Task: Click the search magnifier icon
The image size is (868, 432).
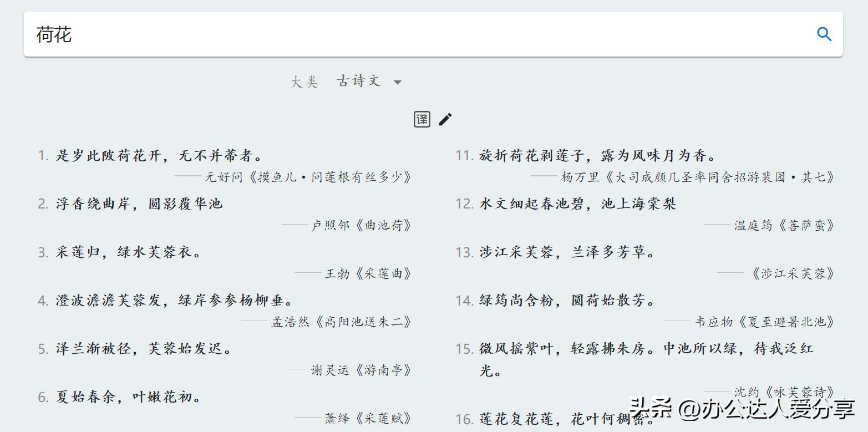Action: point(824,34)
